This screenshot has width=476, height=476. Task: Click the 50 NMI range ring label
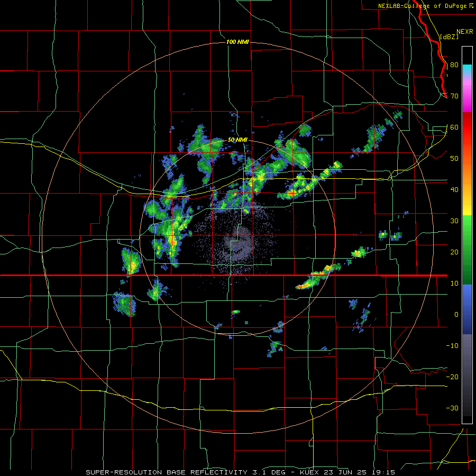pyautogui.click(x=237, y=140)
